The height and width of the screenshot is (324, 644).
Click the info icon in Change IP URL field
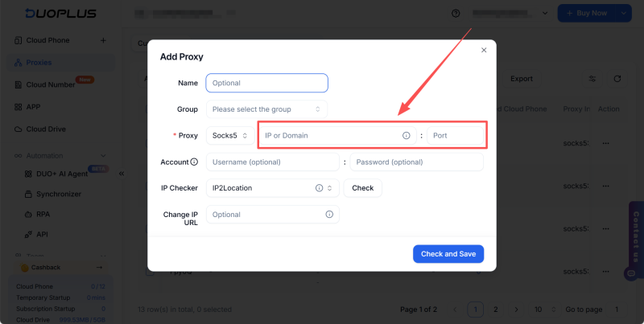(x=329, y=215)
